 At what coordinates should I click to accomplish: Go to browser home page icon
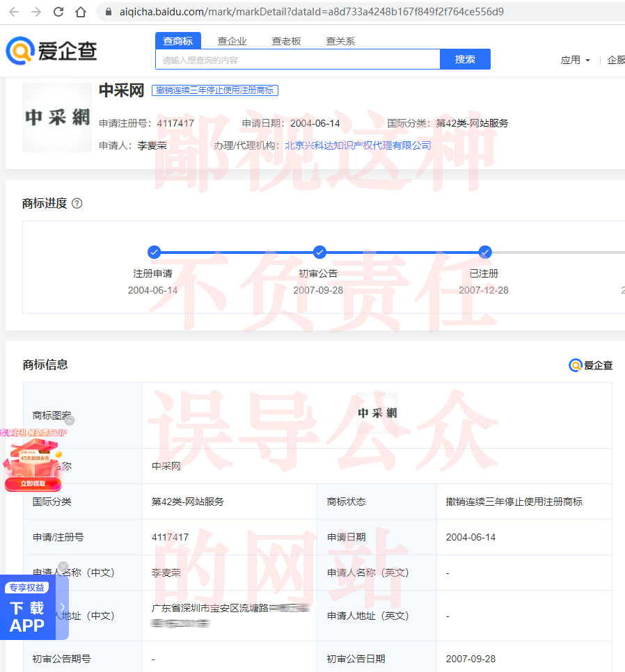[81, 12]
